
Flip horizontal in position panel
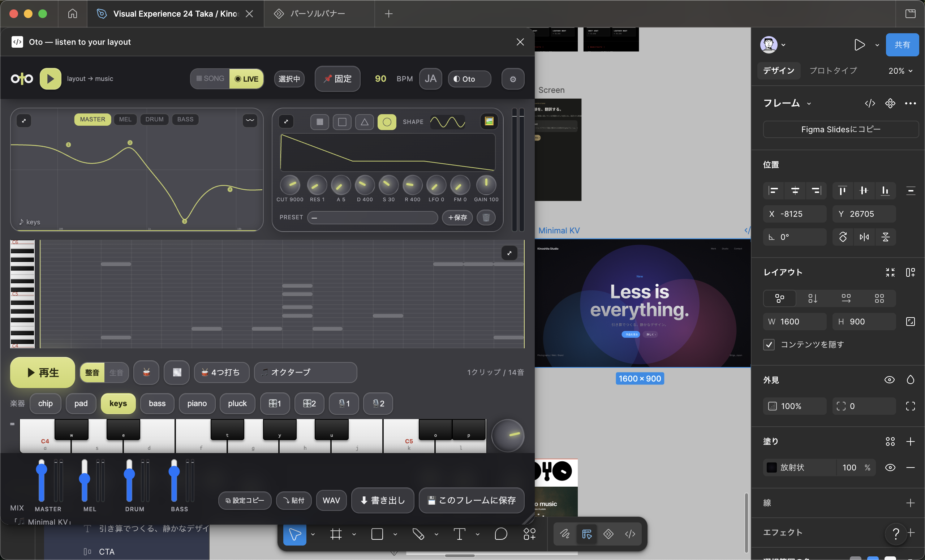tap(864, 237)
